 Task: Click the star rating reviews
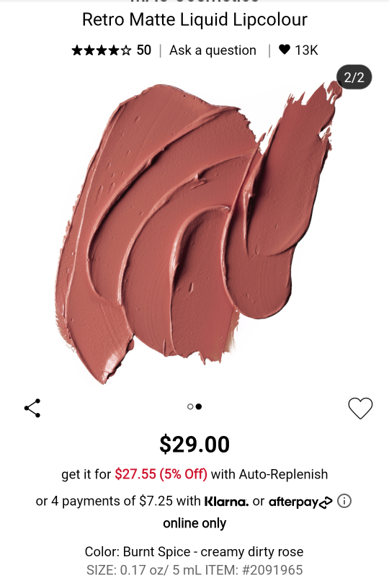102,50
